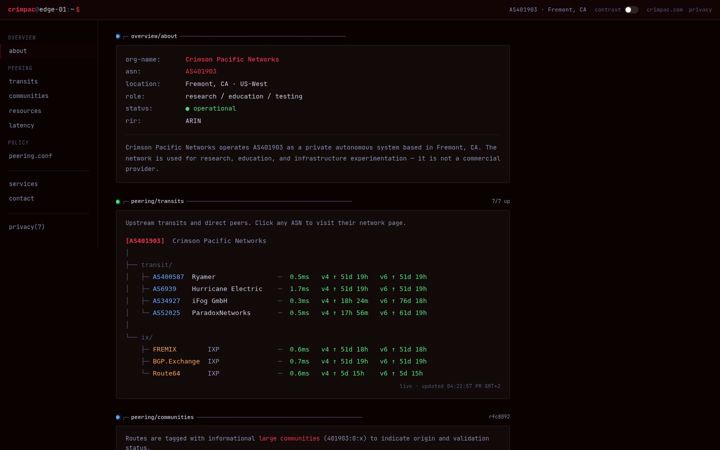Screen dimensions: 720x450
Task: Click the BGP.Exchange 0.7ms latency value
Action: (x=299, y=361)
